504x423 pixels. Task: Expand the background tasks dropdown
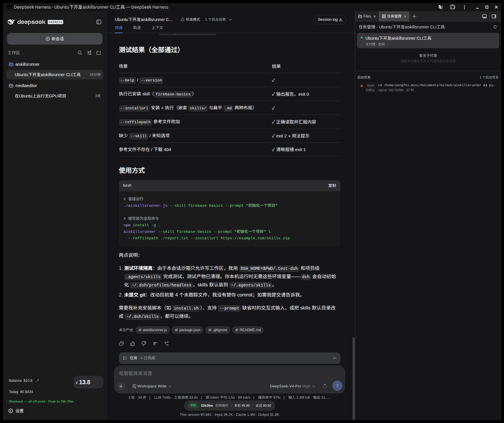[218, 20]
